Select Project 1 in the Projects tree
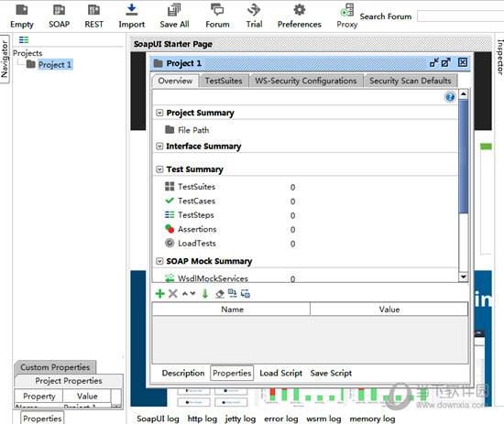This screenshot has width=504, height=424. (x=55, y=65)
